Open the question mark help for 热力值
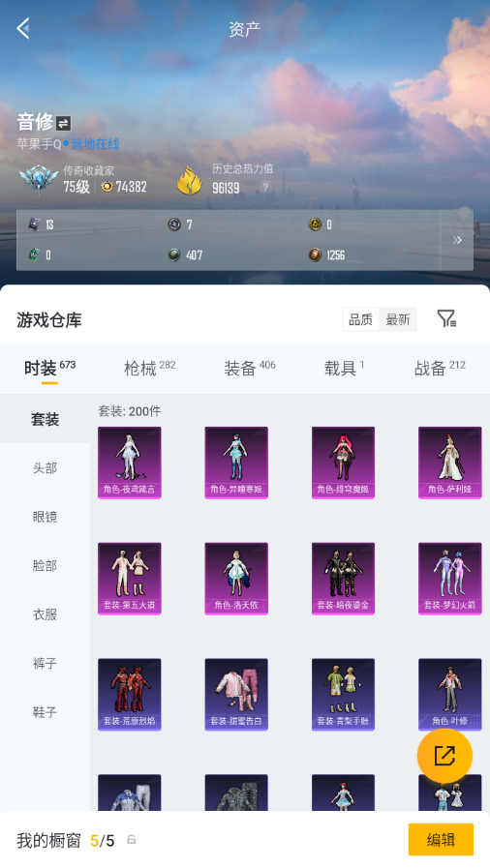490x868 pixels. pyautogui.click(x=265, y=188)
